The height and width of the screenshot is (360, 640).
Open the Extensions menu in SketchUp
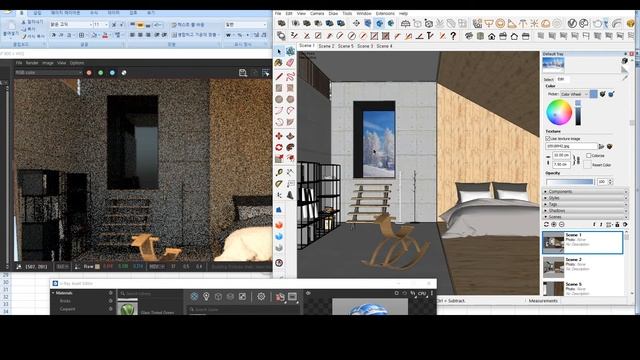[x=385, y=13]
